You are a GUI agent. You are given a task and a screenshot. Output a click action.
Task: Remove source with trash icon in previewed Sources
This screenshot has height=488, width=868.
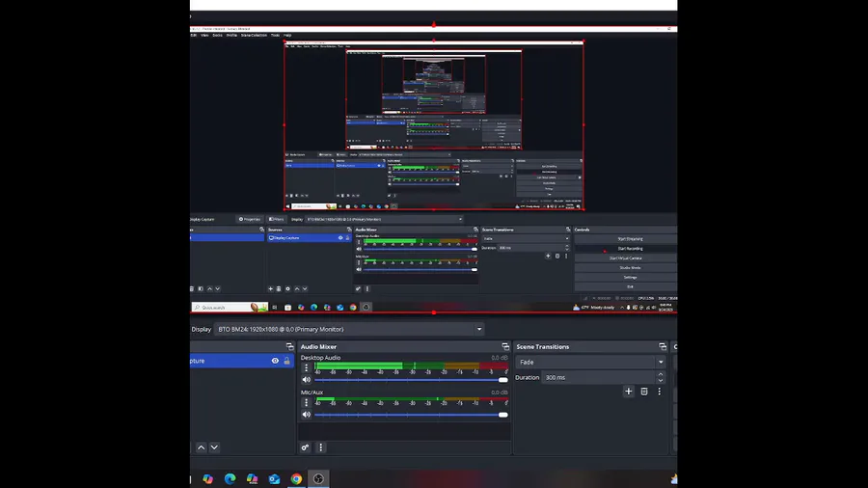pyautogui.click(x=279, y=288)
